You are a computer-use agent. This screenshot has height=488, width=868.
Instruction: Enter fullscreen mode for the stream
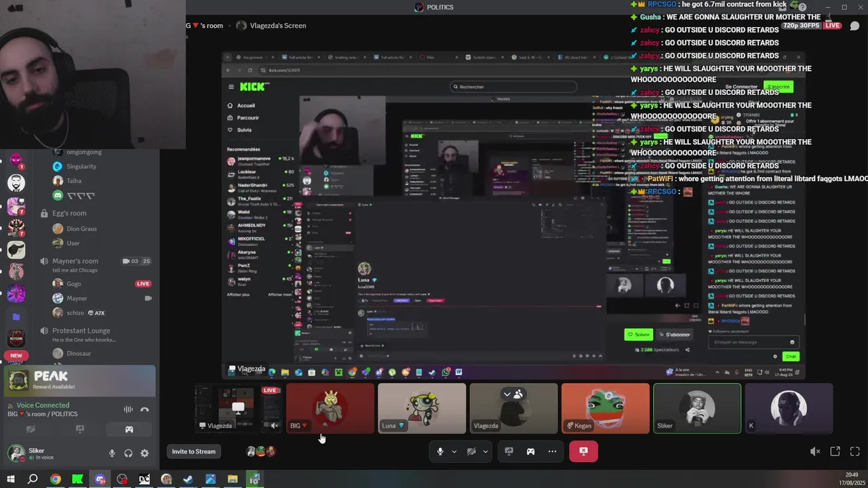pyautogui.click(x=855, y=451)
